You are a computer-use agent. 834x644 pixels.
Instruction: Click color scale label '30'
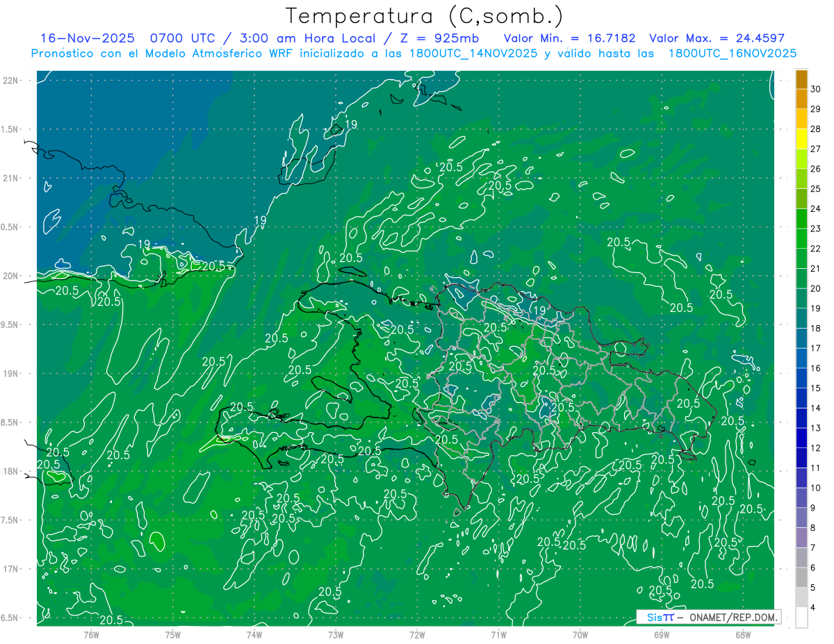816,89
